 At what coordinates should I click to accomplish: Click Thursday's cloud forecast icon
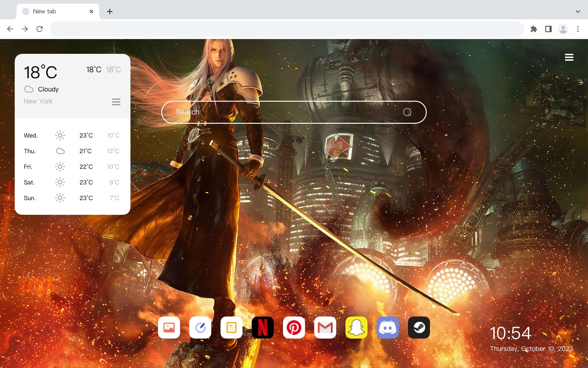click(60, 151)
